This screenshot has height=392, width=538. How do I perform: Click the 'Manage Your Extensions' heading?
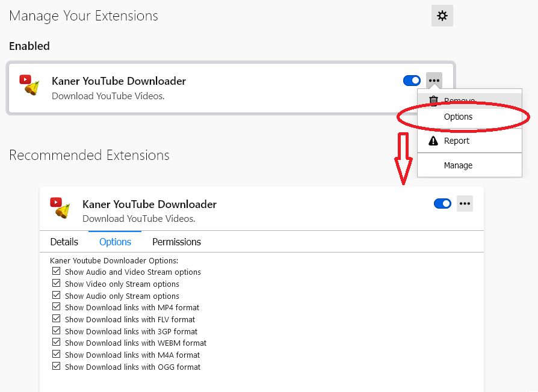tap(84, 16)
